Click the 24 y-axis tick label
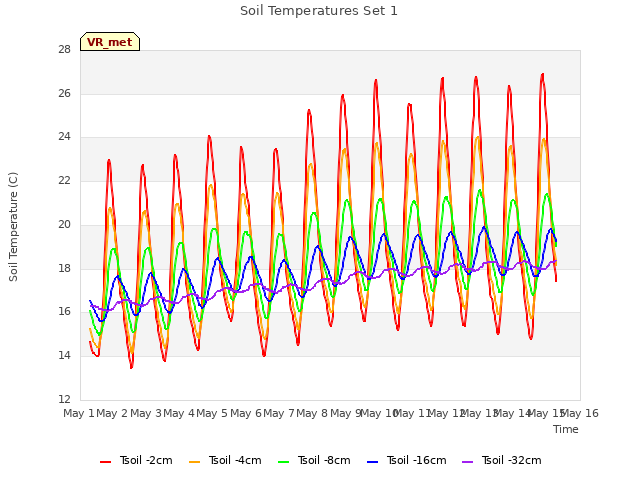 click(x=64, y=137)
